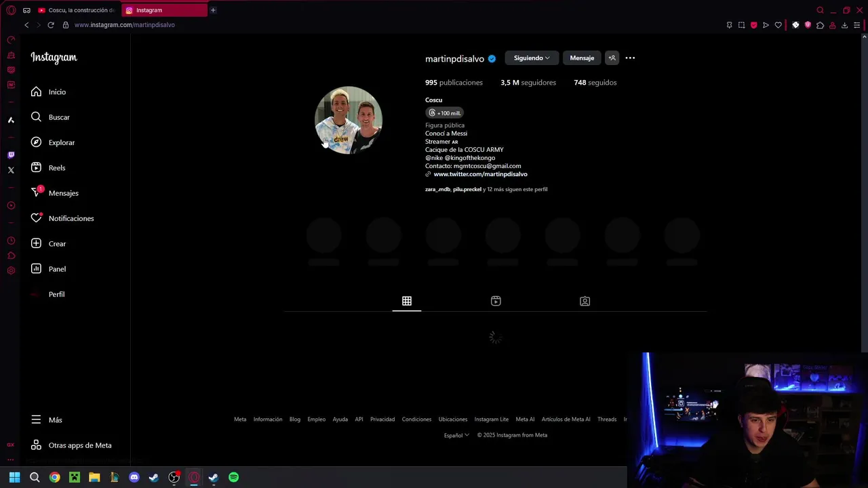Open Mensajes inbox with unread badge

[54, 193]
